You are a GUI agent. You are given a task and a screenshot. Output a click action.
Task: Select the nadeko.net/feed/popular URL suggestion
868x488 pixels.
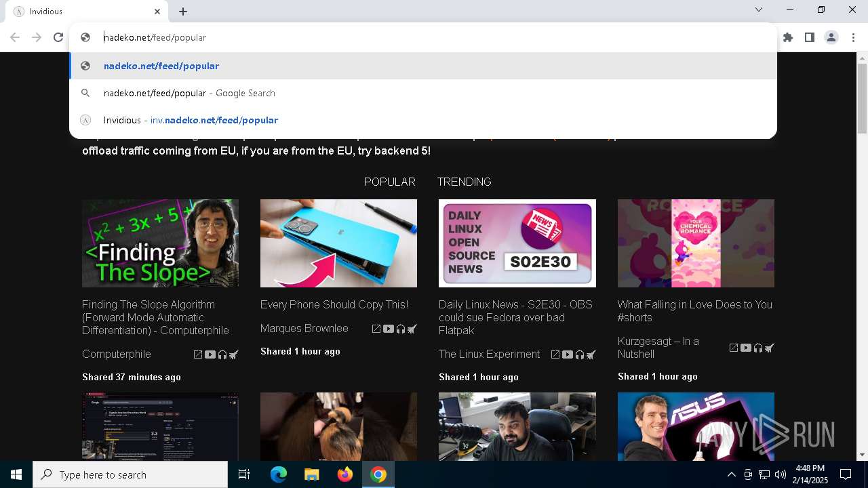point(423,66)
